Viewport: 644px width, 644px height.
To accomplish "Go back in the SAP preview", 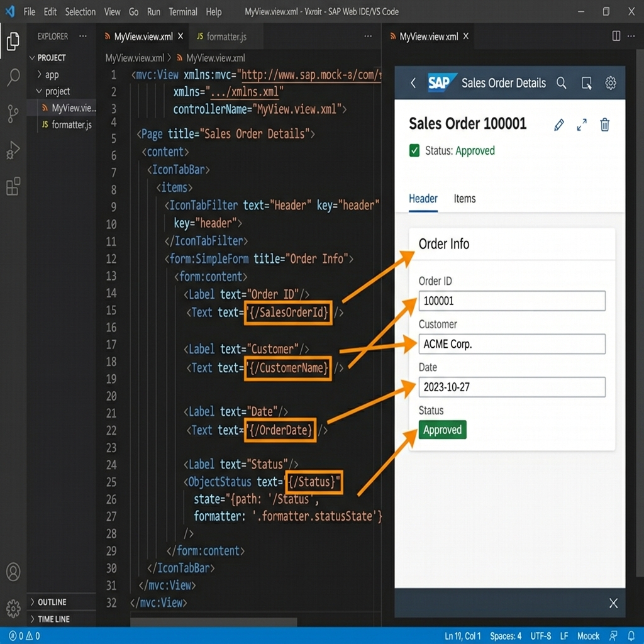I will pos(413,83).
